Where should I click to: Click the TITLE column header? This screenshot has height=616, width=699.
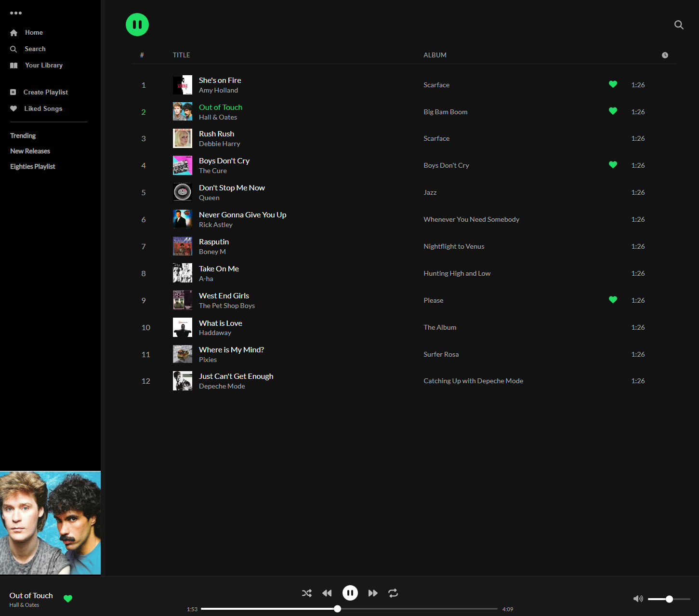point(181,55)
